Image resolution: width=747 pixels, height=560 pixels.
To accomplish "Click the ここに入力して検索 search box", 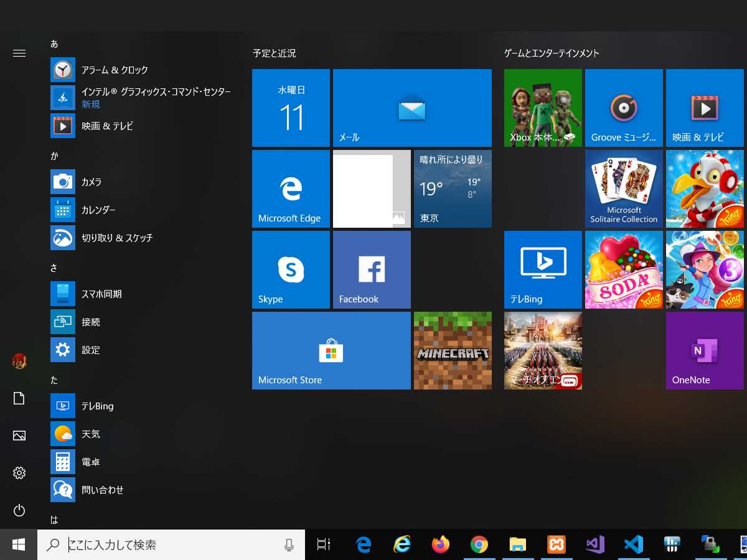I will [x=171, y=544].
